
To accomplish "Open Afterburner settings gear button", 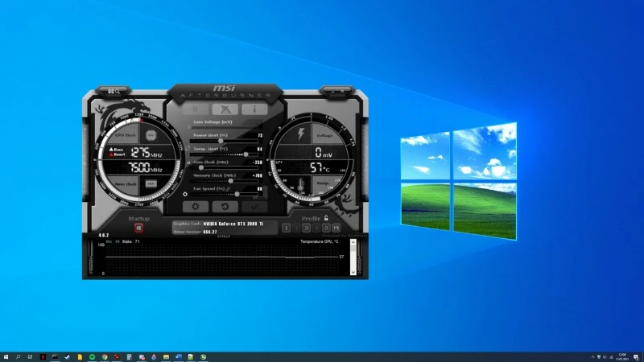I will tap(196, 207).
